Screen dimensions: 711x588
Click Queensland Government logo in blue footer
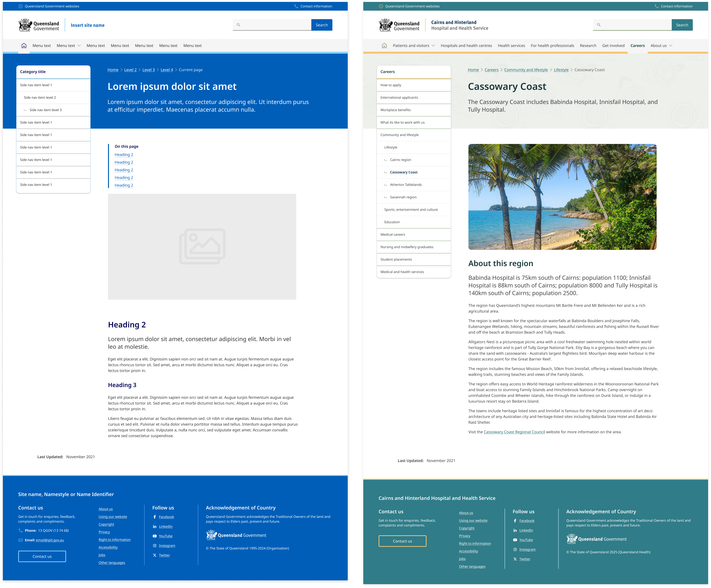pos(236,535)
